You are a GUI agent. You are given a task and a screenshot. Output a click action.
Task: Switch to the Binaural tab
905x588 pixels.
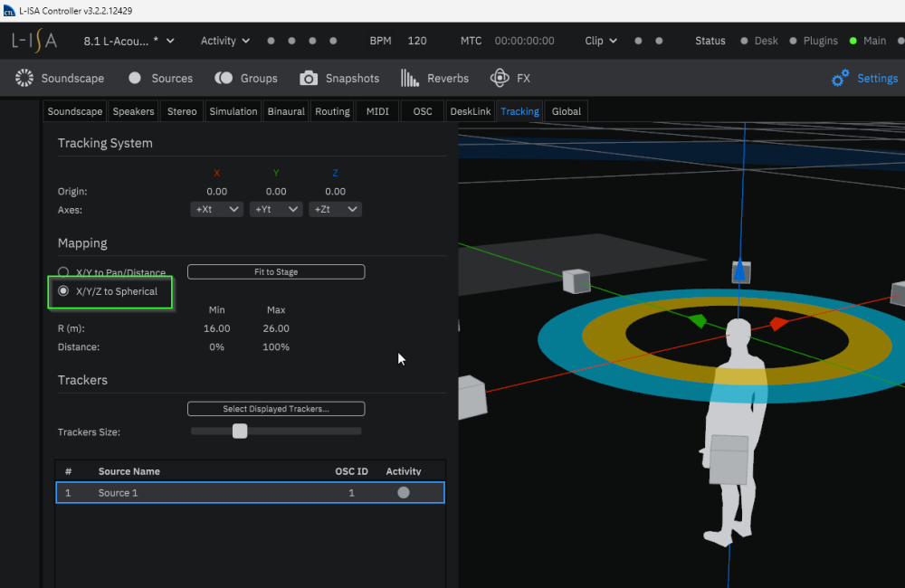click(286, 111)
